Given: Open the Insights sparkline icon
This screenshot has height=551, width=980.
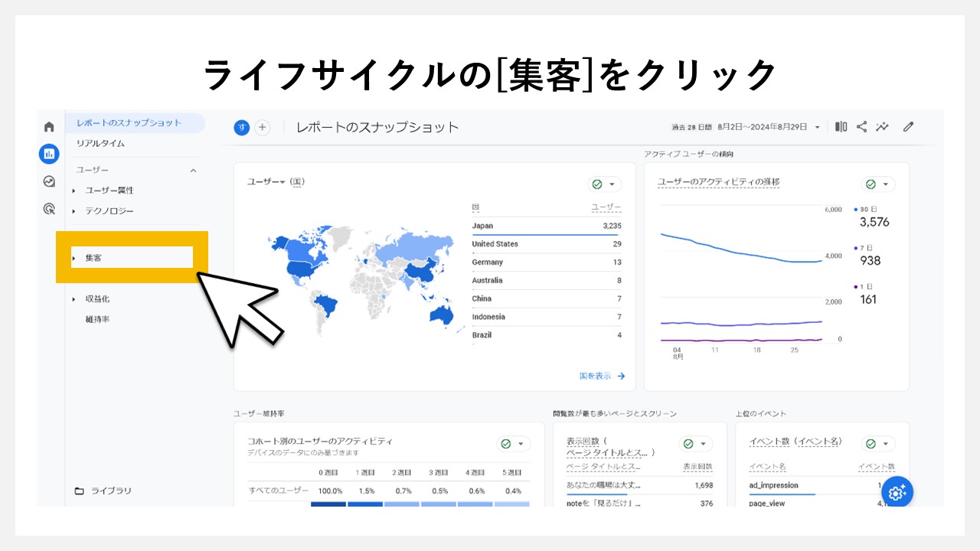Looking at the screenshot, I should point(884,127).
